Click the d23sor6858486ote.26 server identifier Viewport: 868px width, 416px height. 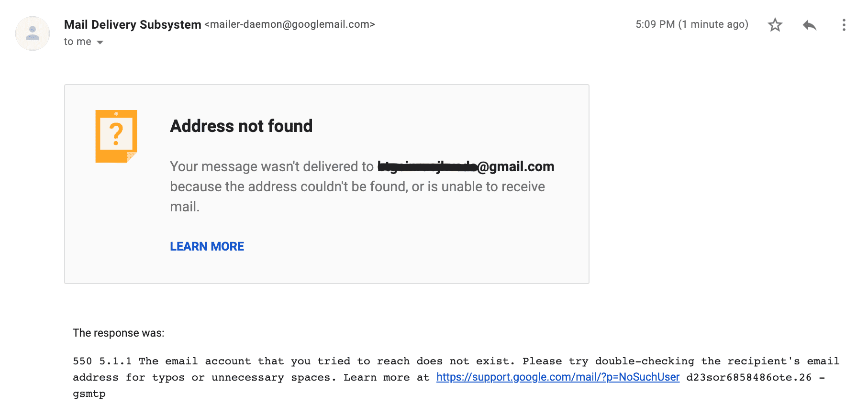click(749, 377)
